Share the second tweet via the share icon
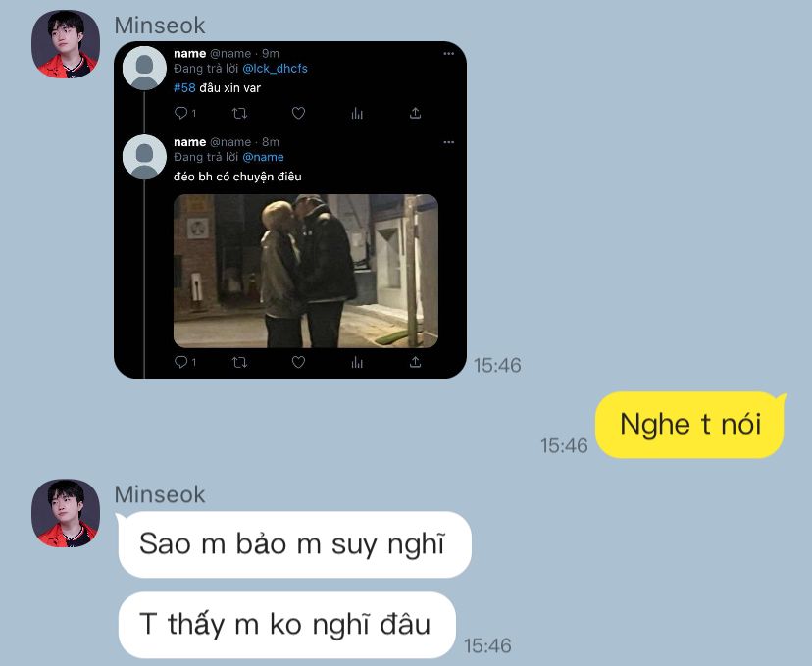The height and width of the screenshot is (666, 812). 416,362
